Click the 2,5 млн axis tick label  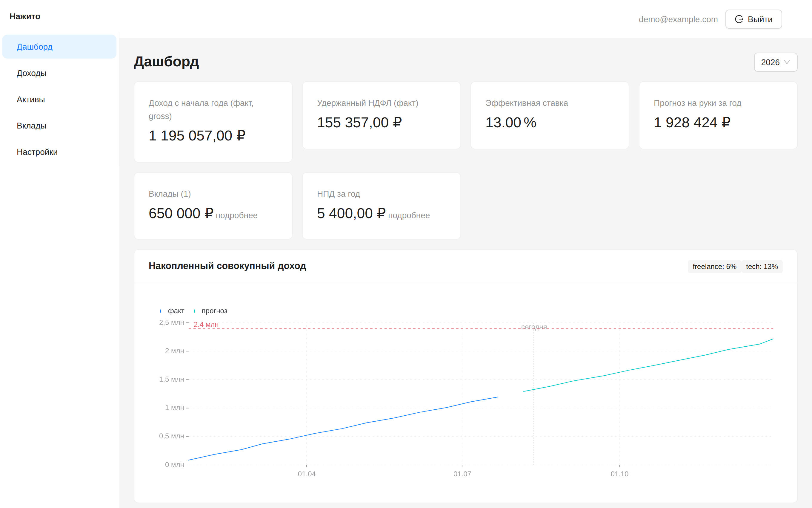point(171,322)
